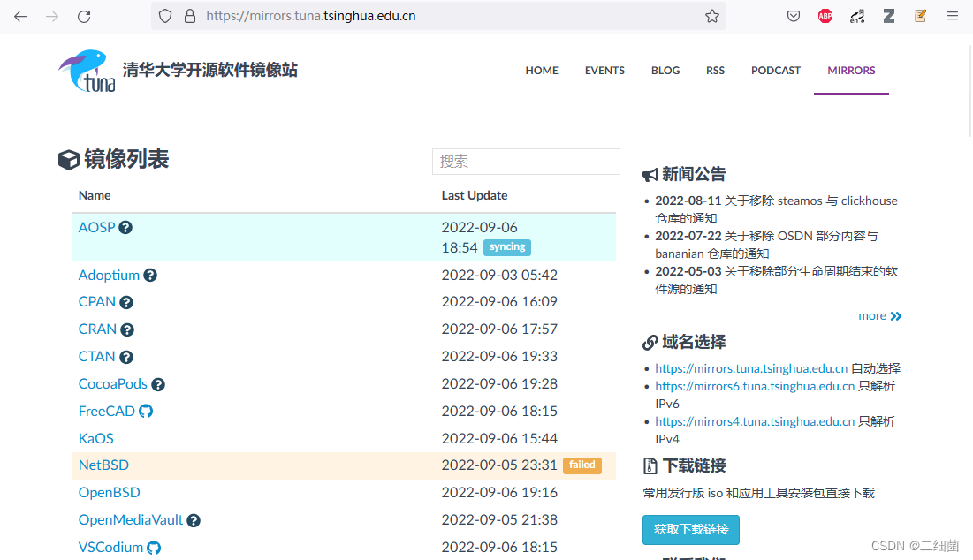Open the RSS nav item
The image size is (973, 560).
(715, 71)
